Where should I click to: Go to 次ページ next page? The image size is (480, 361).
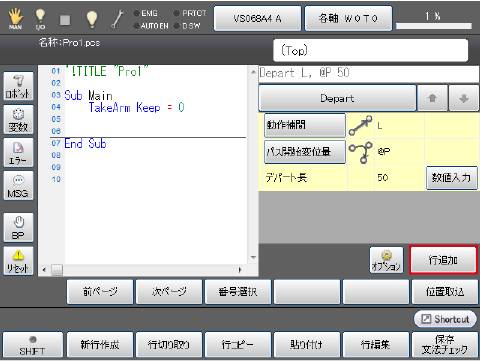pos(169,292)
